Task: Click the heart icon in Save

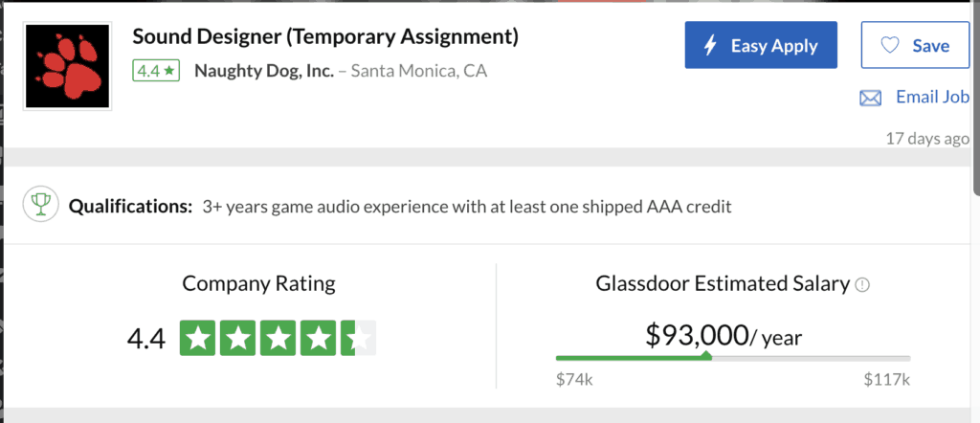Action: click(x=889, y=45)
